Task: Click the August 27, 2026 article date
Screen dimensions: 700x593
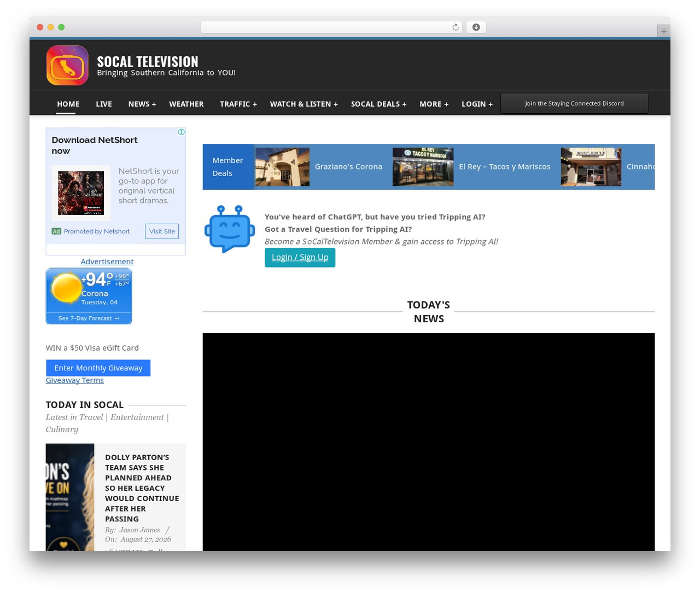Action: (146, 539)
